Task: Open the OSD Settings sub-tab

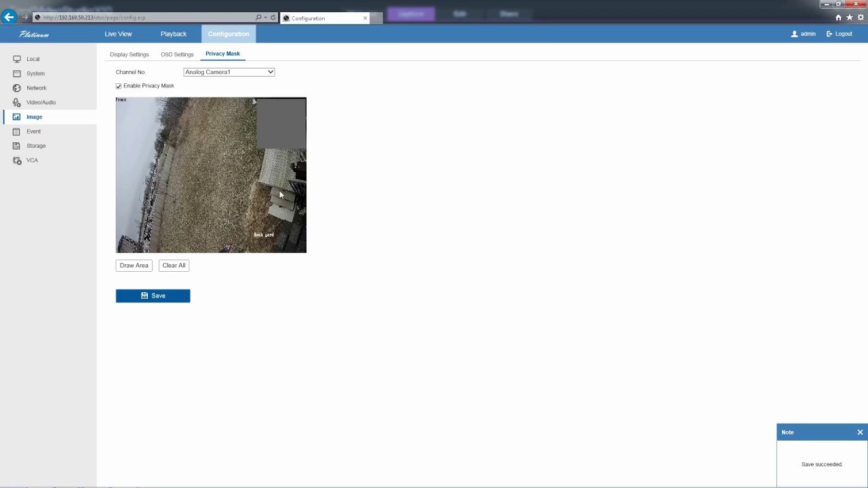Action: (177, 54)
